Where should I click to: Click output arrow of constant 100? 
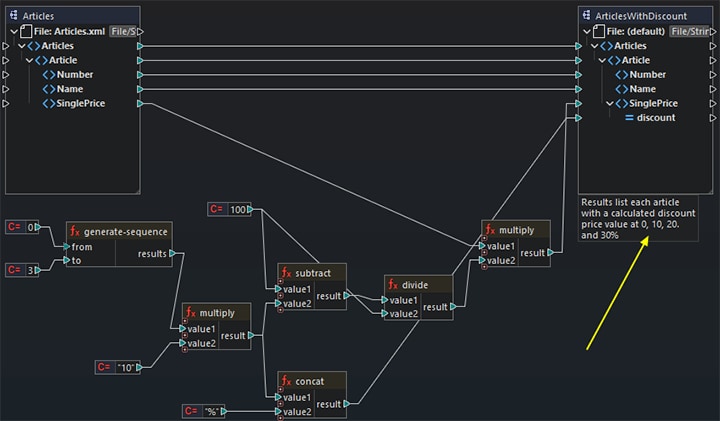[x=250, y=209]
